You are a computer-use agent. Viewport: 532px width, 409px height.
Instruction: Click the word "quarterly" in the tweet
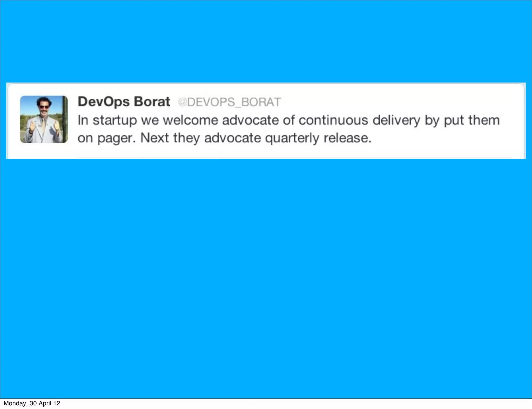tap(292, 138)
